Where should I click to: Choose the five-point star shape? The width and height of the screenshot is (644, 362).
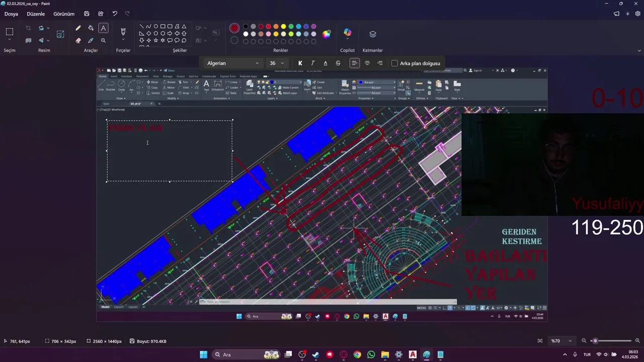tap(155, 40)
